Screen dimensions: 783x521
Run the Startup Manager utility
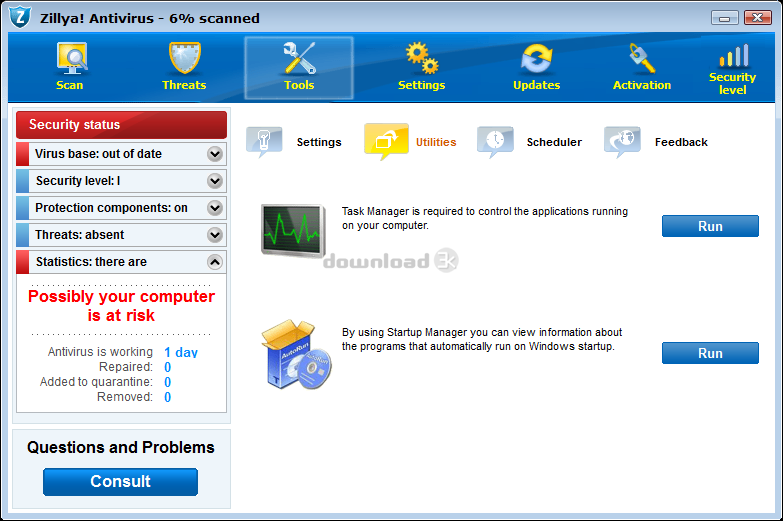(x=710, y=353)
